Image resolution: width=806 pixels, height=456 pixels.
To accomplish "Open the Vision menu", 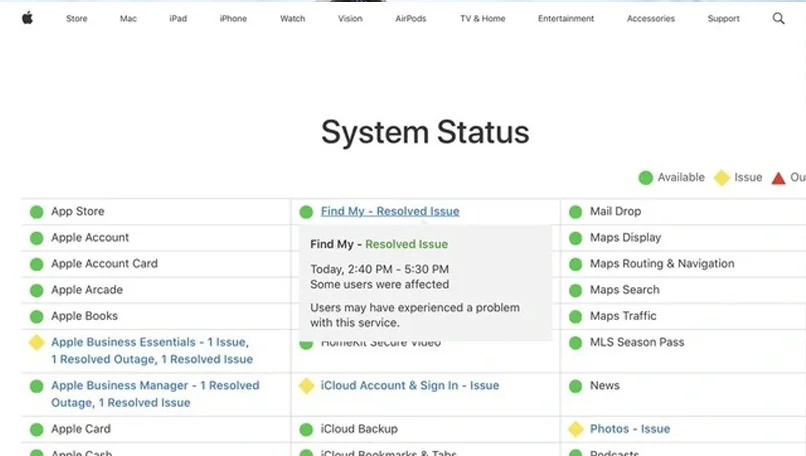I will (350, 19).
